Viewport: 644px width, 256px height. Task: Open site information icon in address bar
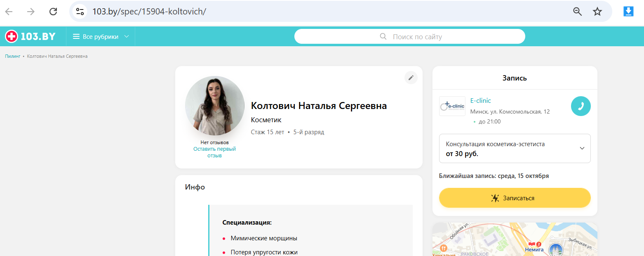coord(80,12)
